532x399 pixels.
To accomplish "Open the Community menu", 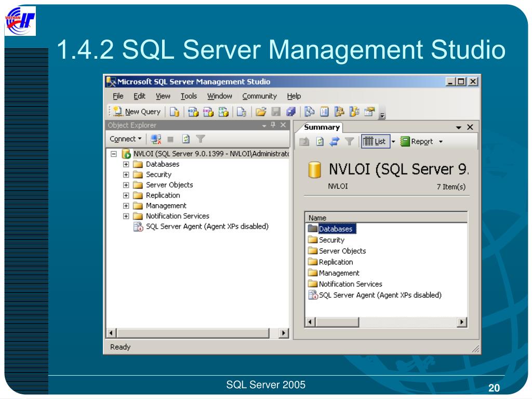I will (x=260, y=96).
